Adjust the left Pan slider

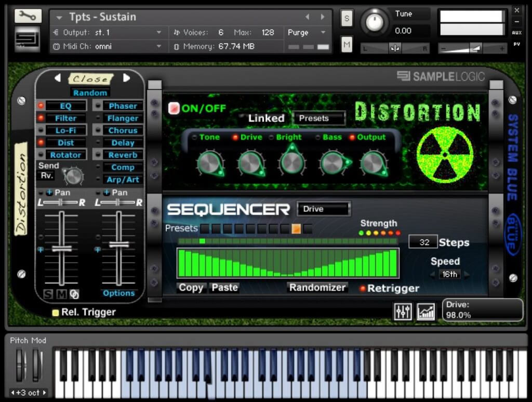coord(60,203)
